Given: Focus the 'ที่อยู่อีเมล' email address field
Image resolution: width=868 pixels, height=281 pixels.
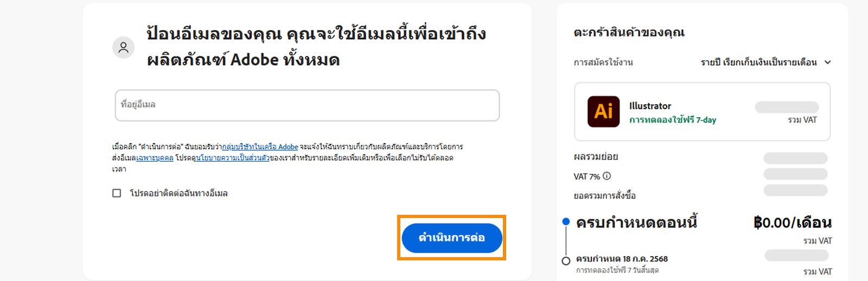Looking at the screenshot, I should click(307, 105).
